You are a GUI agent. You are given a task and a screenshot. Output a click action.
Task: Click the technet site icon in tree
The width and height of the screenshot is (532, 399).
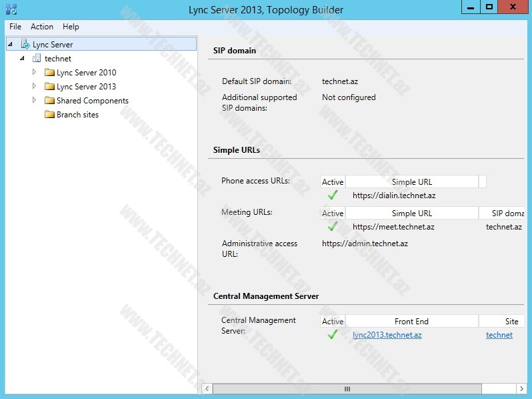click(x=37, y=59)
